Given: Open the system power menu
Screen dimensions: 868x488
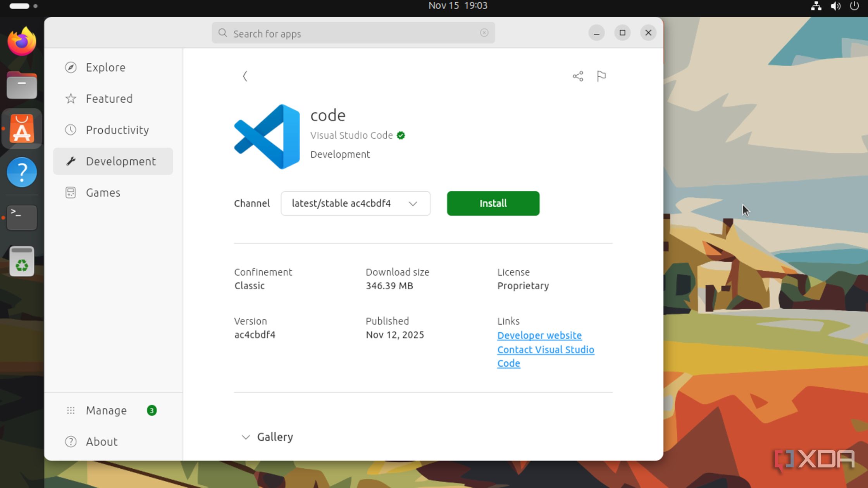Looking at the screenshot, I should [x=854, y=6].
